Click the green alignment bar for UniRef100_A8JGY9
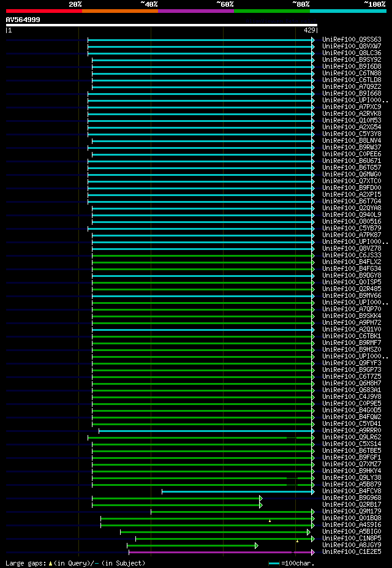 (x=191, y=545)
